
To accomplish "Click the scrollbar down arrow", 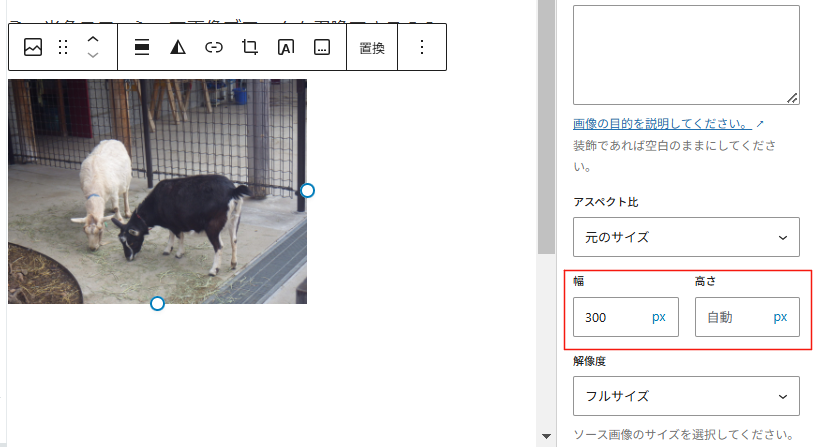I will click(x=546, y=436).
